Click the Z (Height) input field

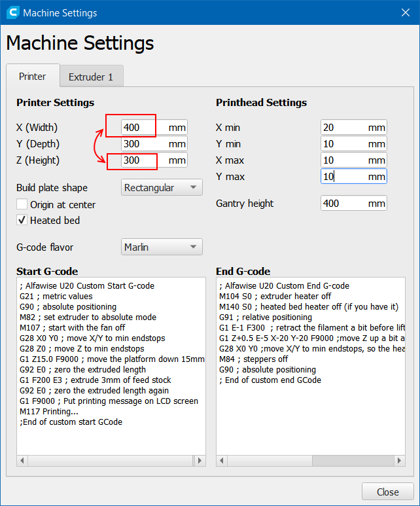(154, 160)
